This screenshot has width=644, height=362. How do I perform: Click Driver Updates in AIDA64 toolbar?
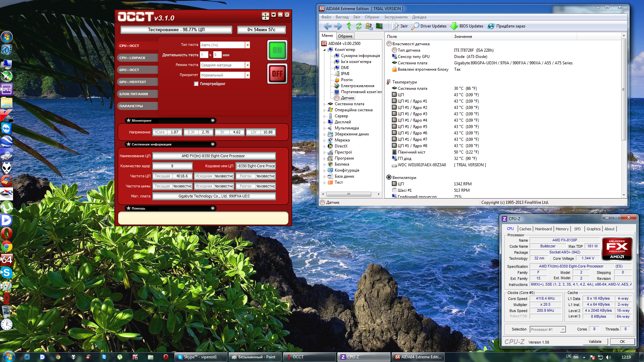[x=429, y=26]
